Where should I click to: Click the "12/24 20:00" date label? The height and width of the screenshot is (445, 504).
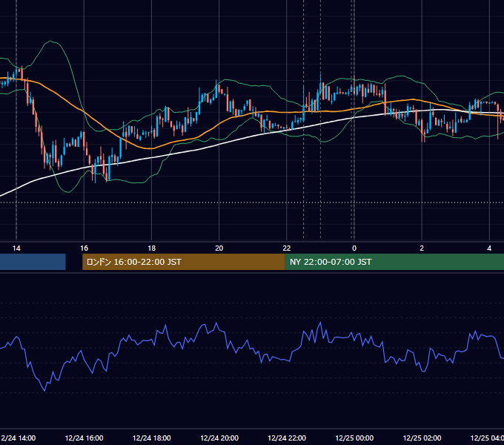[x=219, y=438]
